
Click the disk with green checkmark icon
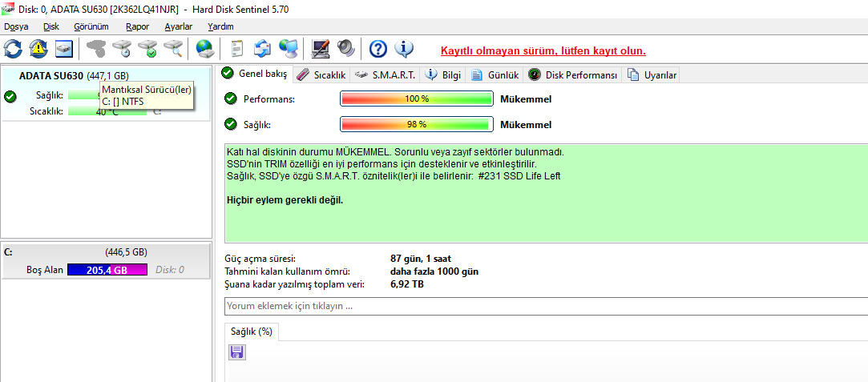pyautogui.click(x=147, y=49)
